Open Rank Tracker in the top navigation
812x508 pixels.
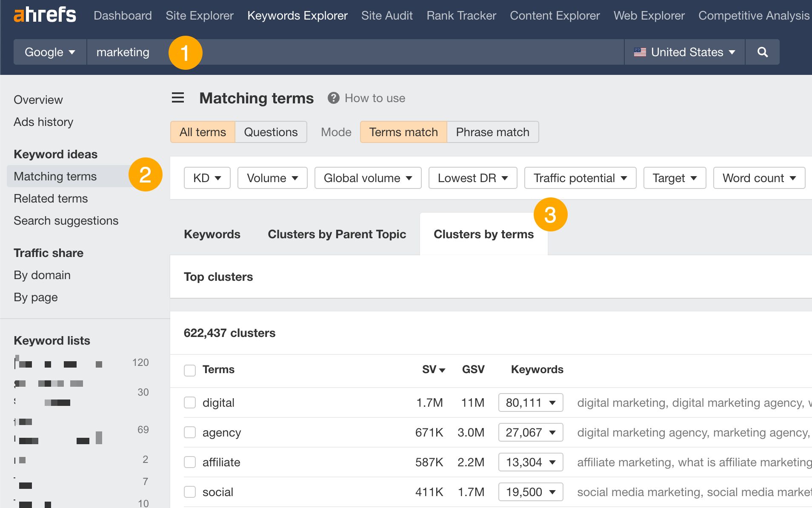(461, 15)
